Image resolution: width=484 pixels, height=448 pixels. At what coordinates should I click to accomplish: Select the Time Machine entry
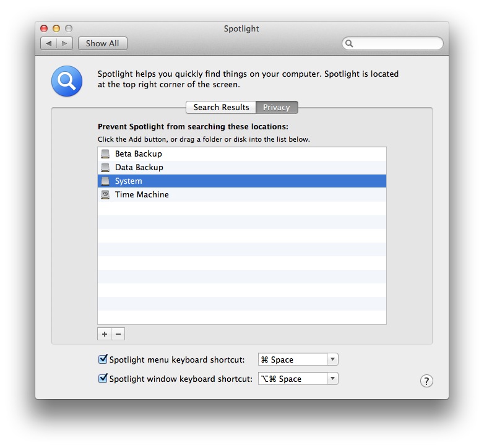(242, 194)
